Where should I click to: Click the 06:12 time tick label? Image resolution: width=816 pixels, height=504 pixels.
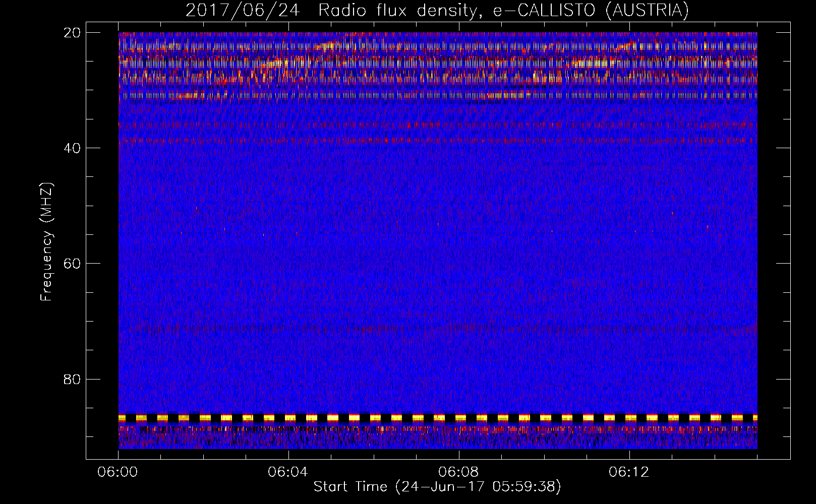tap(628, 472)
